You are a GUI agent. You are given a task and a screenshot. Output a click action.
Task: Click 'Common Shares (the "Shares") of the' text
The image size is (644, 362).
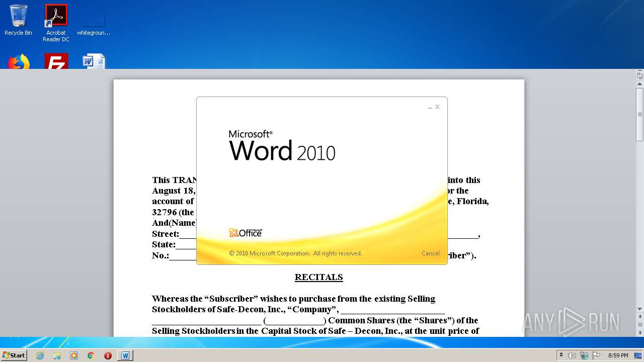[x=404, y=320]
